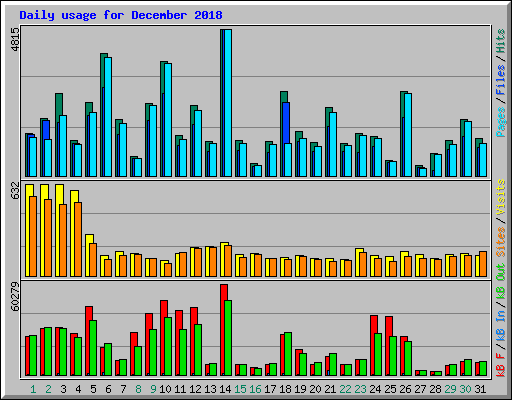Select day label '19' on the x-axis
The width and height of the screenshot is (512, 400).
(x=300, y=389)
